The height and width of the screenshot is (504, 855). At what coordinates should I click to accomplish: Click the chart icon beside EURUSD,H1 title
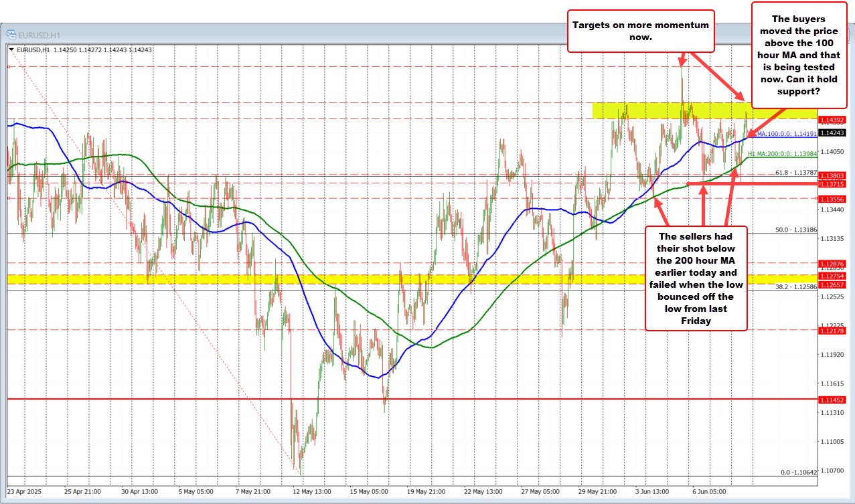point(10,34)
